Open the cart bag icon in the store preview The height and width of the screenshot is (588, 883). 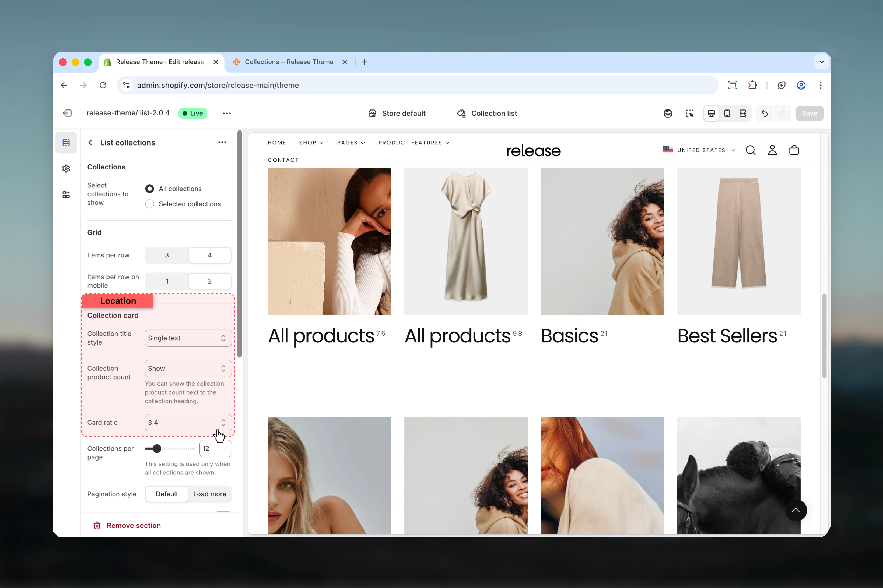794,150
